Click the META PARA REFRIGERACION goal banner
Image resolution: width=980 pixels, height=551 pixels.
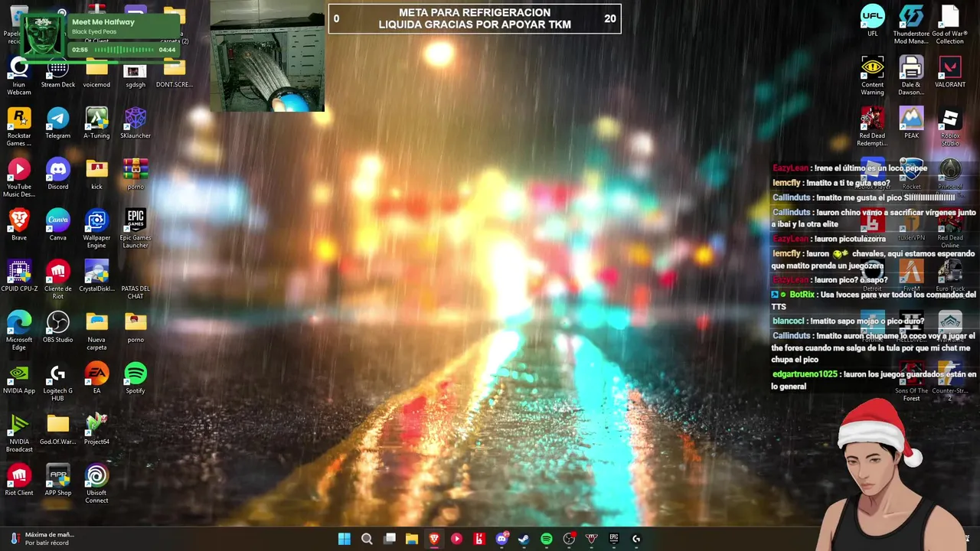(475, 19)
